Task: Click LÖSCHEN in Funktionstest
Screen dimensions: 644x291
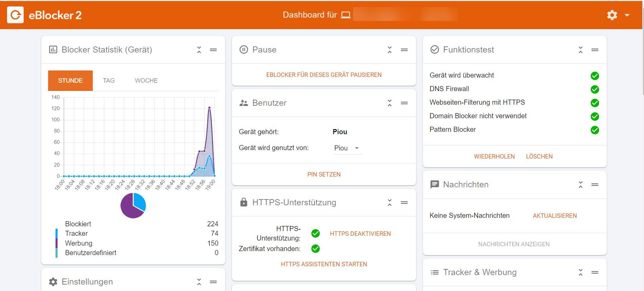Action: 539,157
